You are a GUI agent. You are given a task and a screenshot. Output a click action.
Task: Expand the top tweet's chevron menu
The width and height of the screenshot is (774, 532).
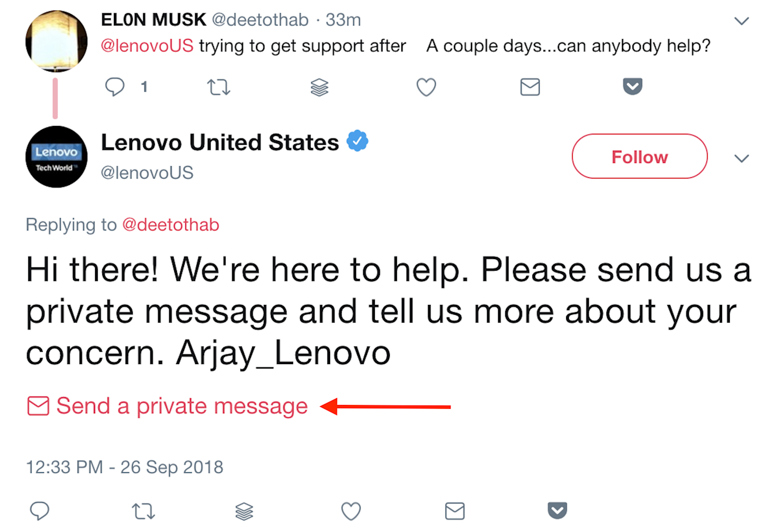pyautogui.click(x=741, y=21)
